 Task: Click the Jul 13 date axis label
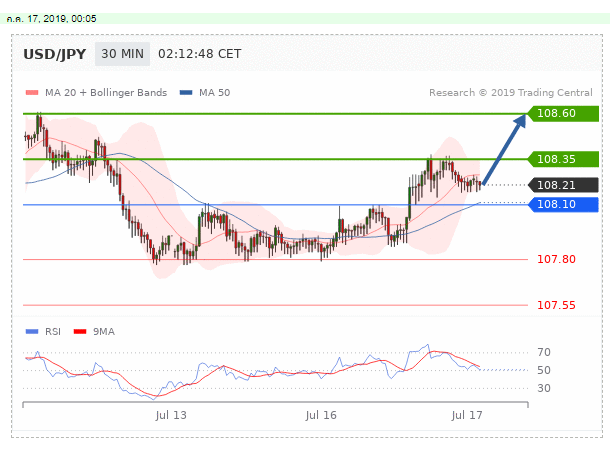pyautogui.click(x=171, y=415)
